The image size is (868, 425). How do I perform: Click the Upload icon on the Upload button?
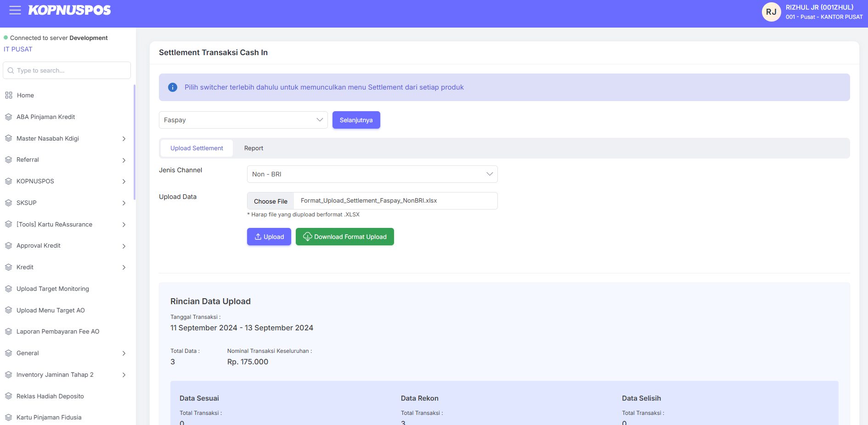click(x=259, y=237)
